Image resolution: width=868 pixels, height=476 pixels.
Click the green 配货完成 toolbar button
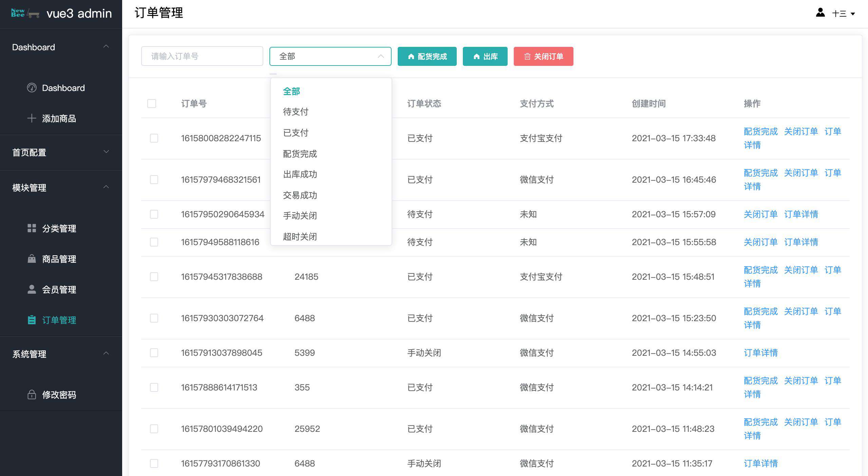427,56
